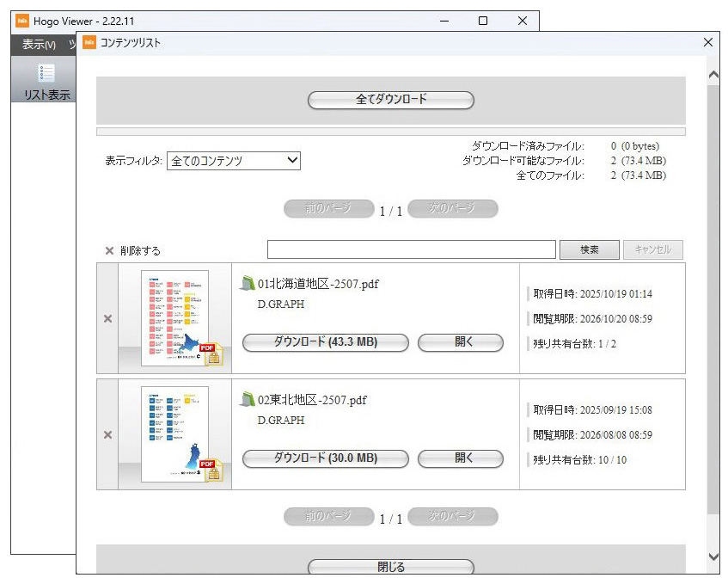Open the 01北海道地区 file with 開く
The height and width of the screenshot is (584, 728).
tap(460, 342)
